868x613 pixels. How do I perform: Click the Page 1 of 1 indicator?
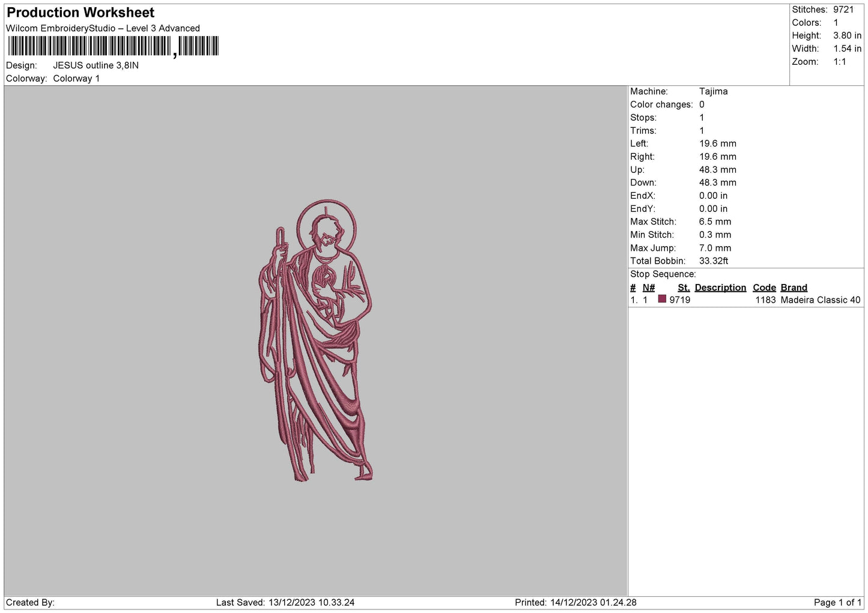838,603
